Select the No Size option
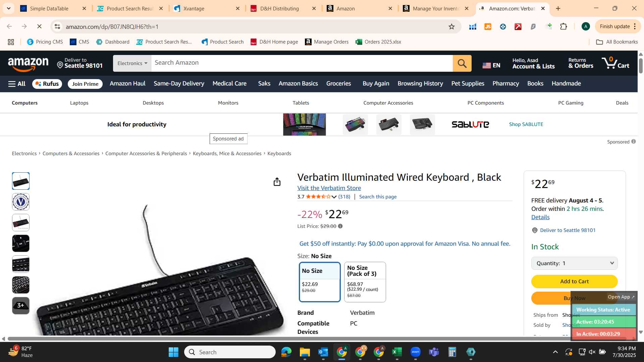Screen dimensions: 644x362 point(320,282)
